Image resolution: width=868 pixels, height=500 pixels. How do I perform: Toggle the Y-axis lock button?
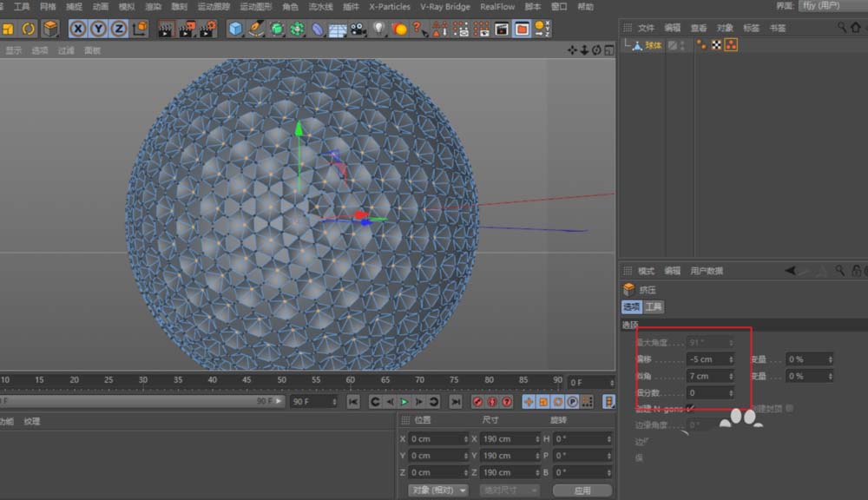click(x=98, y=29)
